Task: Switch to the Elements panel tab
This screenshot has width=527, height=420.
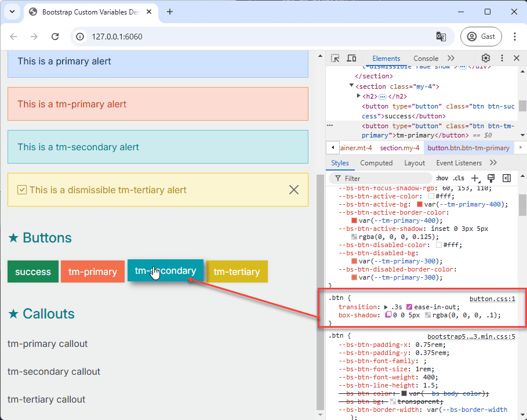Action: (386, 58)
